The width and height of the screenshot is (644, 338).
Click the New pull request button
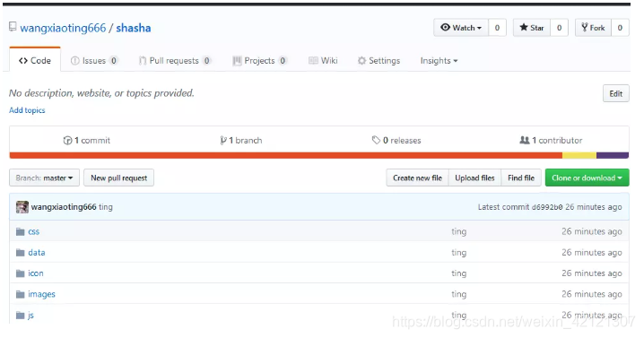click(118, 178)
